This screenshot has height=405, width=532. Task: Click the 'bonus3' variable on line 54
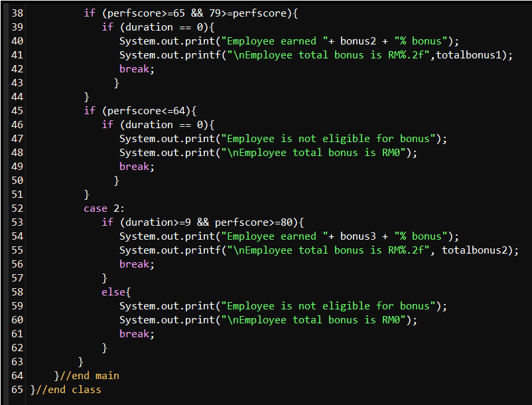(x=358, y=236)
